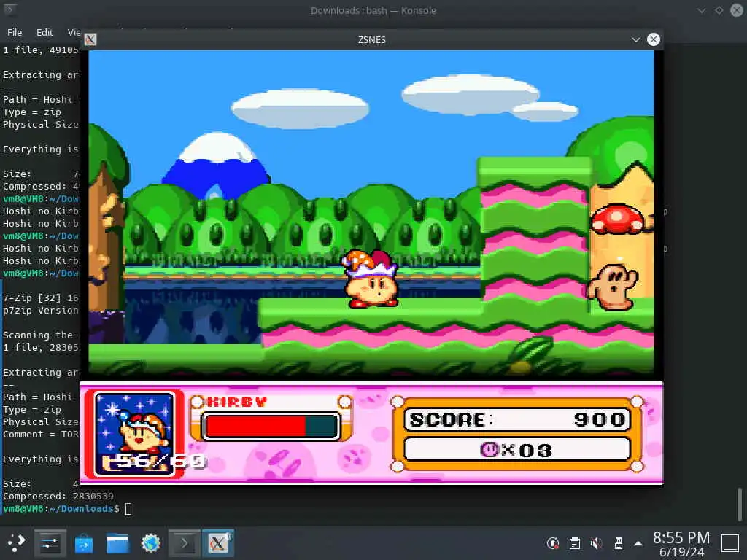
Task: Click the 'Compressed: 2830539' terminal line
Action: point(58,496)
